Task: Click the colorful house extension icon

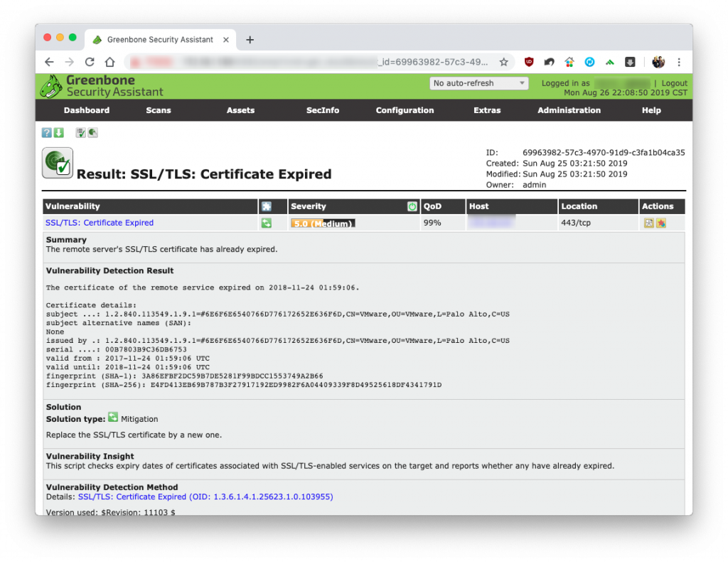Action: 569,62
